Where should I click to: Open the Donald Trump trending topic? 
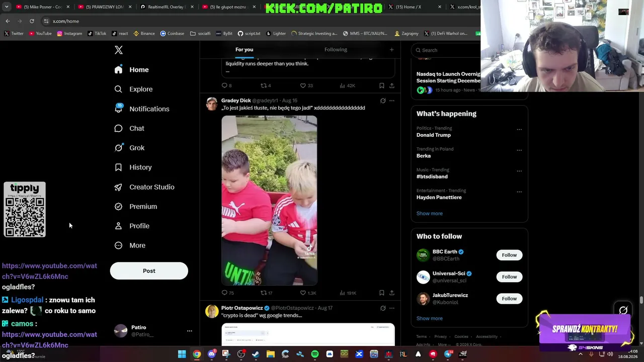434,135
